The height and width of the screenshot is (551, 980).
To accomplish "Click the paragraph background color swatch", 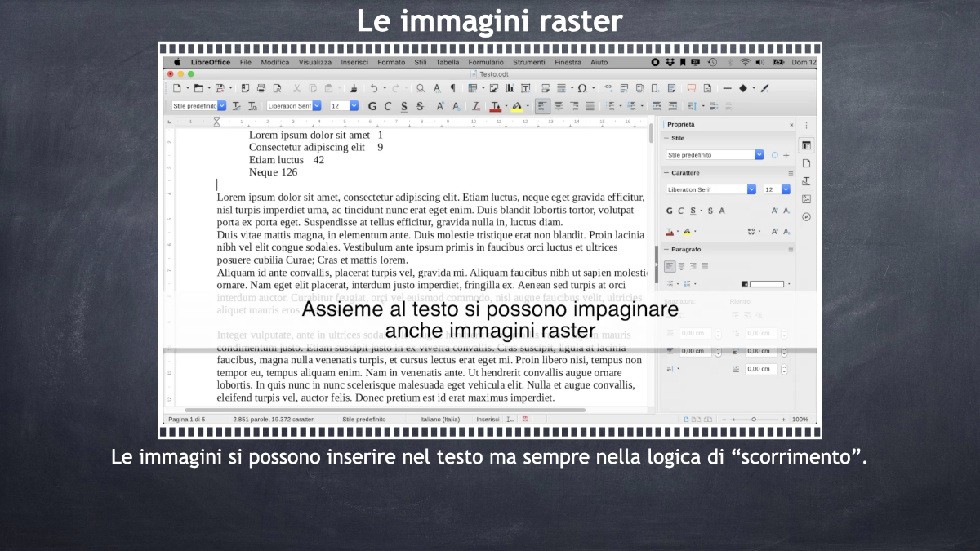I will 766,284.
